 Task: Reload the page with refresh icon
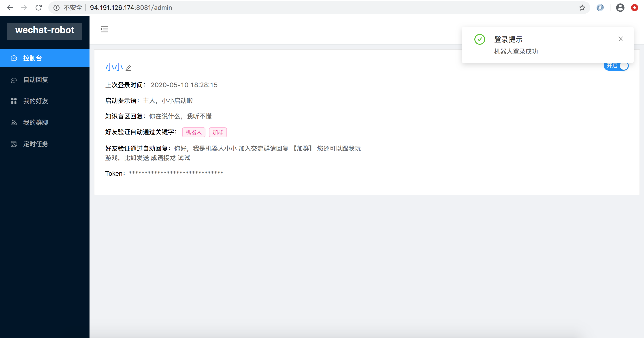[38, 8]
